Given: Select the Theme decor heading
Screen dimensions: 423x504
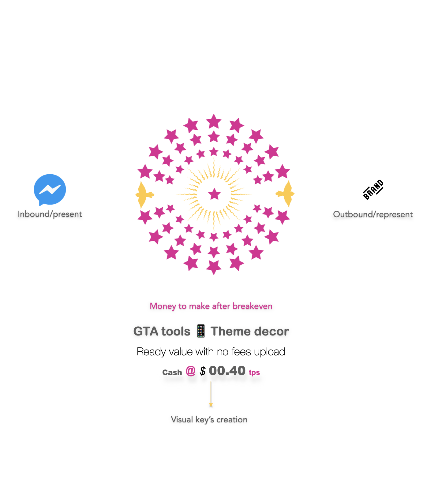Looking at the screenshot, I should (250, 332).
